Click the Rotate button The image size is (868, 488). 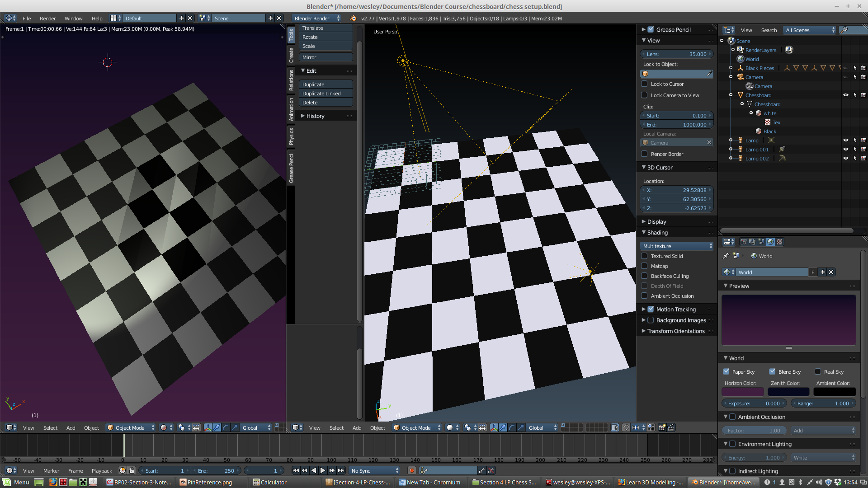325,37
